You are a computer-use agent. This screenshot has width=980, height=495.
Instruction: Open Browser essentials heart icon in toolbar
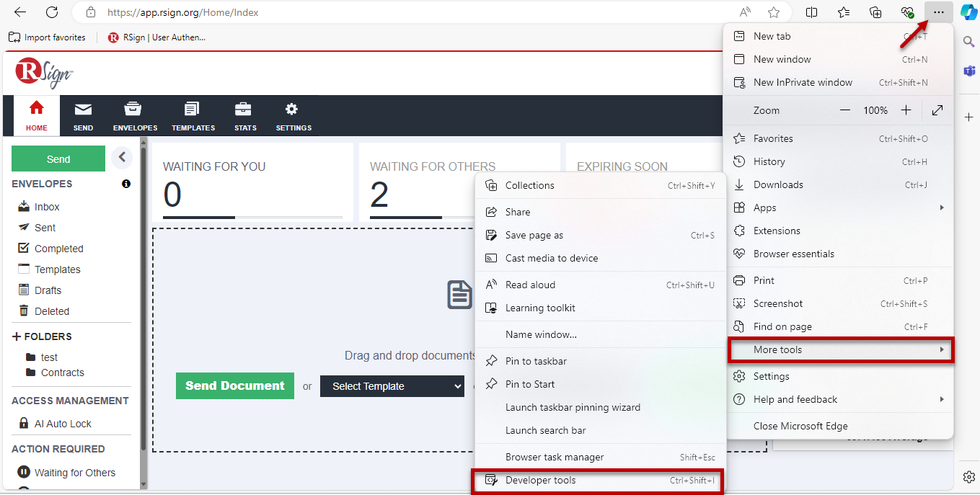[908, 12]
